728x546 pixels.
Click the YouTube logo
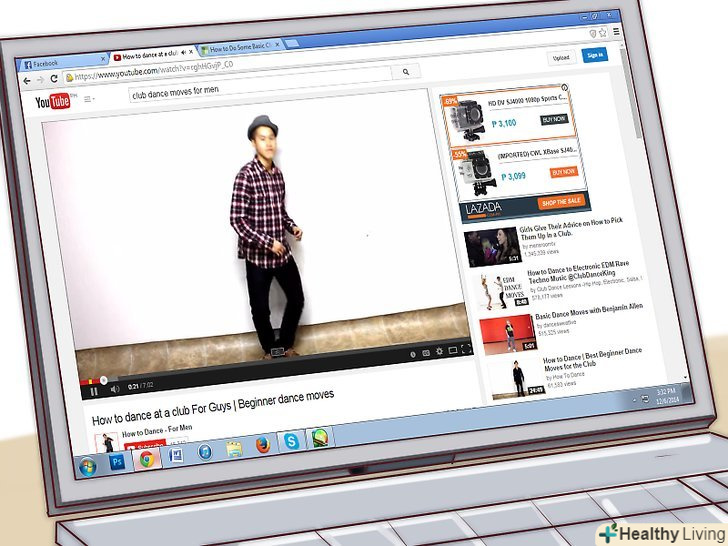pyautogui.click(x=52, y=102)
